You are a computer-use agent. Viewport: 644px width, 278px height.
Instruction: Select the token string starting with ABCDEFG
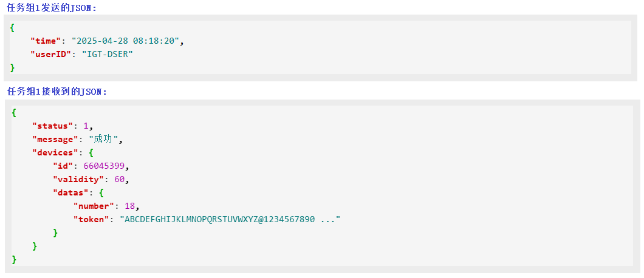[x=230, y=219]
